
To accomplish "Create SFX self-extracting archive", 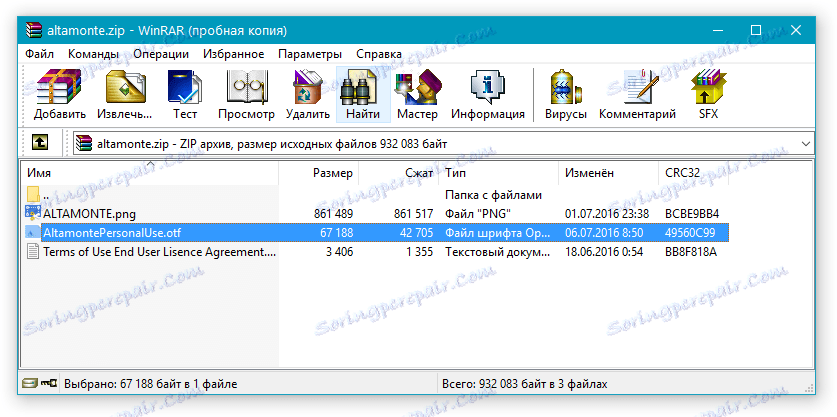I will [x=709, y=95].
